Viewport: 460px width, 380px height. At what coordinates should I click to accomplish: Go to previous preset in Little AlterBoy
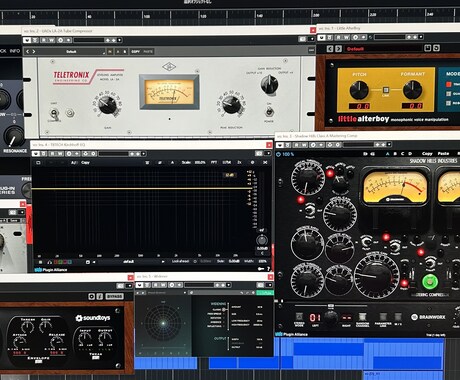pyautogui.click(x=330, y=49)
